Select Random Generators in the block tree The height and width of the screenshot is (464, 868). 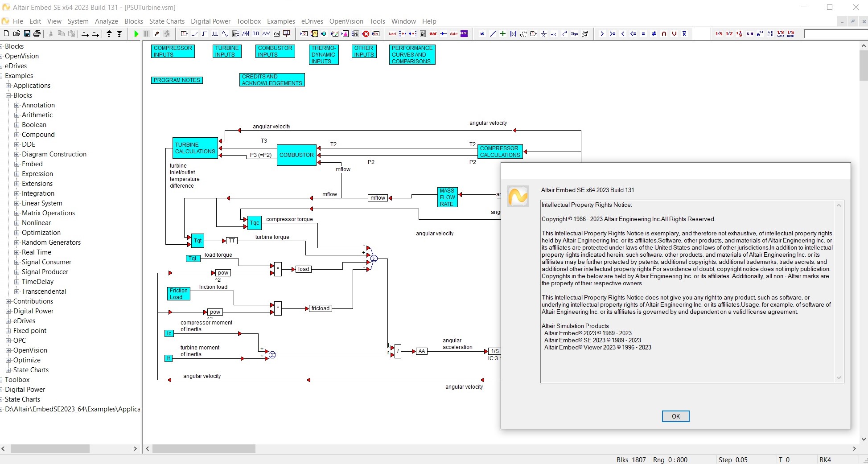pyautogui.click(x=51, y=242)
